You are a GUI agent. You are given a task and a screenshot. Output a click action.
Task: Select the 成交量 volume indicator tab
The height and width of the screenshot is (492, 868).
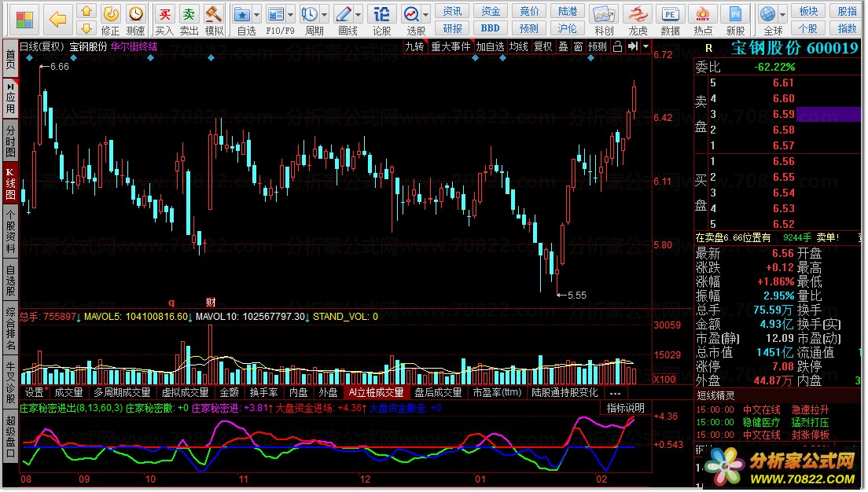coord(68,392)
